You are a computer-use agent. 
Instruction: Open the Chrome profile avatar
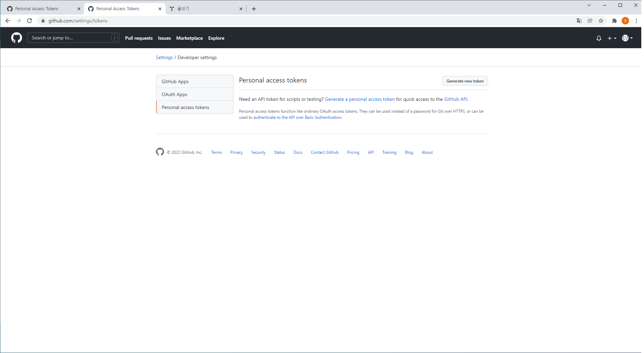click(625, 21)
